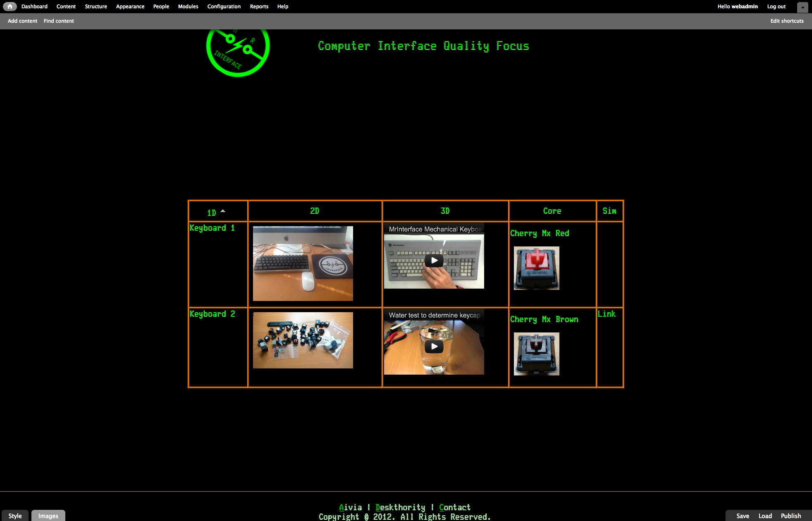Toggle the Style panel at bottom left
Screen dimensions: 812x521
pos(14,516)
